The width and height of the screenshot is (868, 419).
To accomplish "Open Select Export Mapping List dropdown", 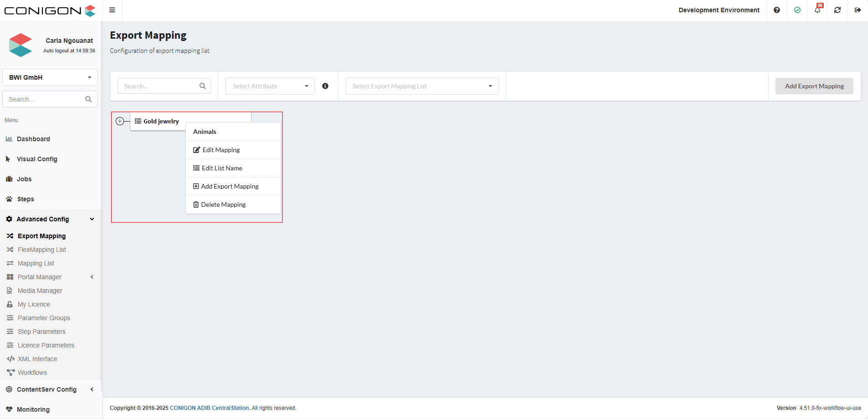I will click(x=422, y=86).
